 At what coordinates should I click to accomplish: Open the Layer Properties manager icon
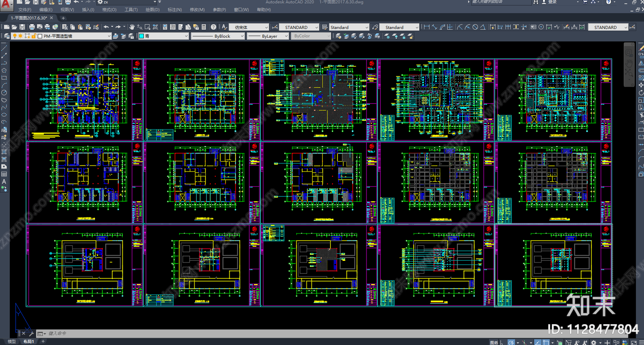pyautogui.click(x=7, y=36)
